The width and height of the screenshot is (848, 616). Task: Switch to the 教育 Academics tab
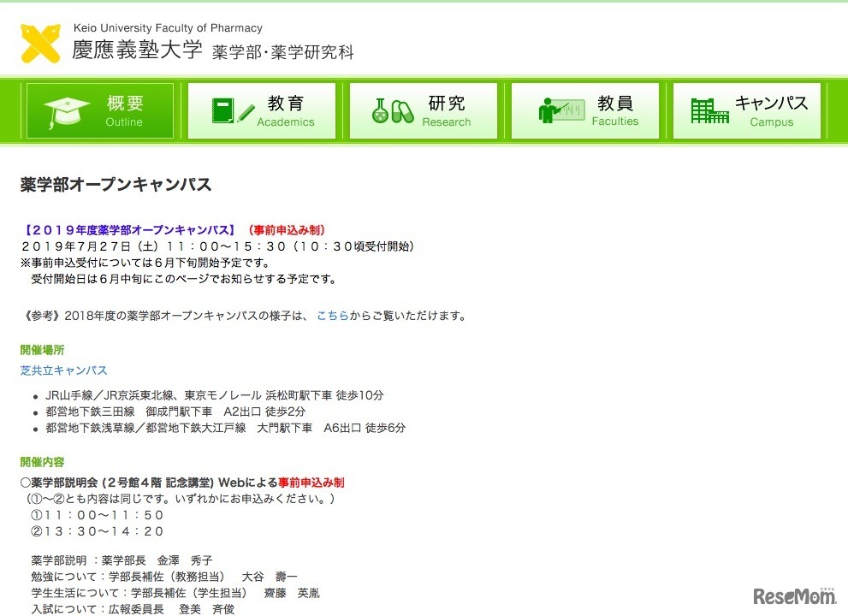261,110
